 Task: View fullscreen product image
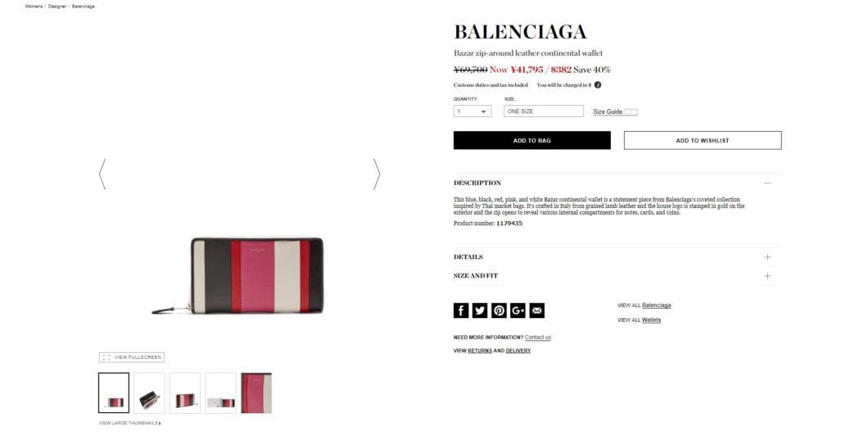tap(132, 357)
